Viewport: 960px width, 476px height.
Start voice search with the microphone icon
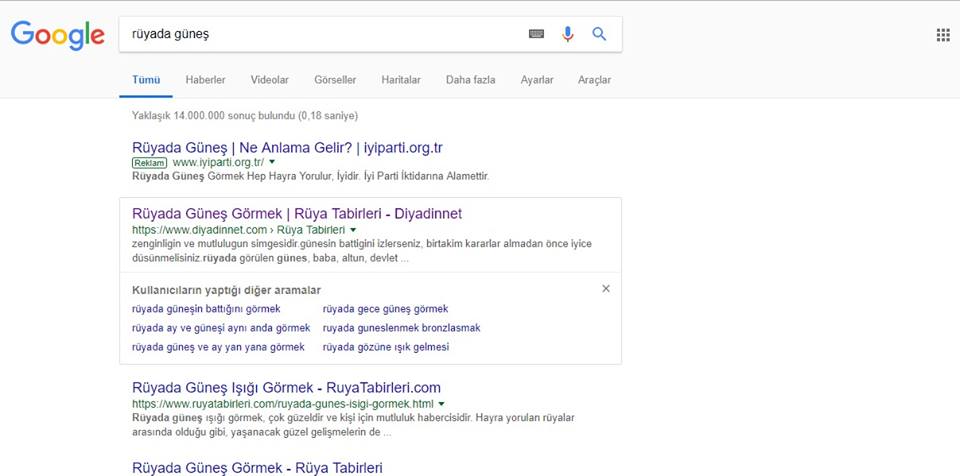pyautogui.click(x=568, y=34)
